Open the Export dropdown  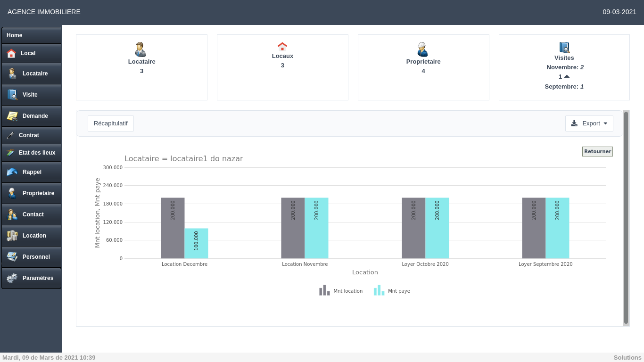click(x=589, y=123)
